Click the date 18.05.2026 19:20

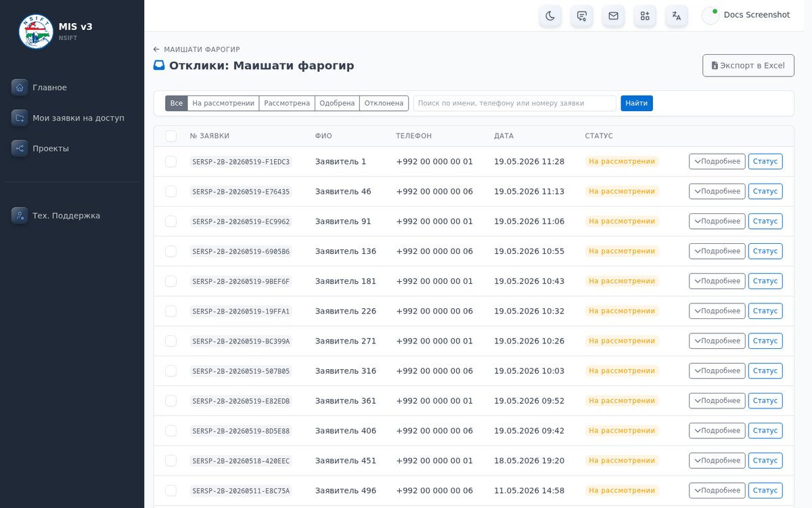coord(529,461)
